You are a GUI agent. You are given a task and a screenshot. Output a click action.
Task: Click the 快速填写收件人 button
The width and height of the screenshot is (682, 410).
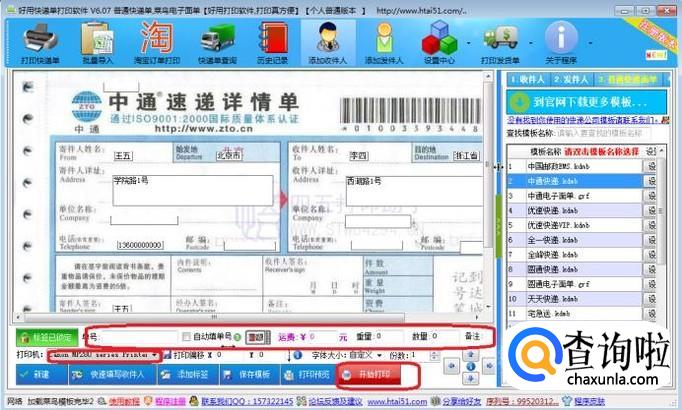112,374
